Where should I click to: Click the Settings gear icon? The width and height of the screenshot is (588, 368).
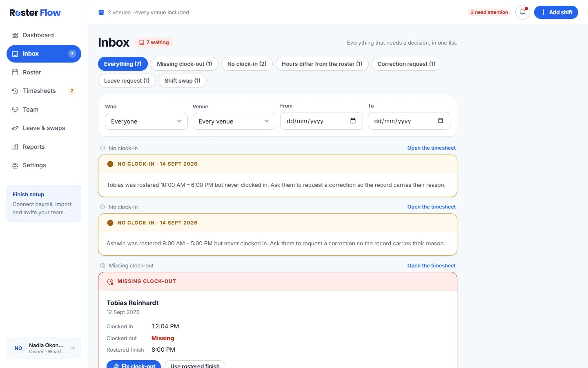(15, 165)
